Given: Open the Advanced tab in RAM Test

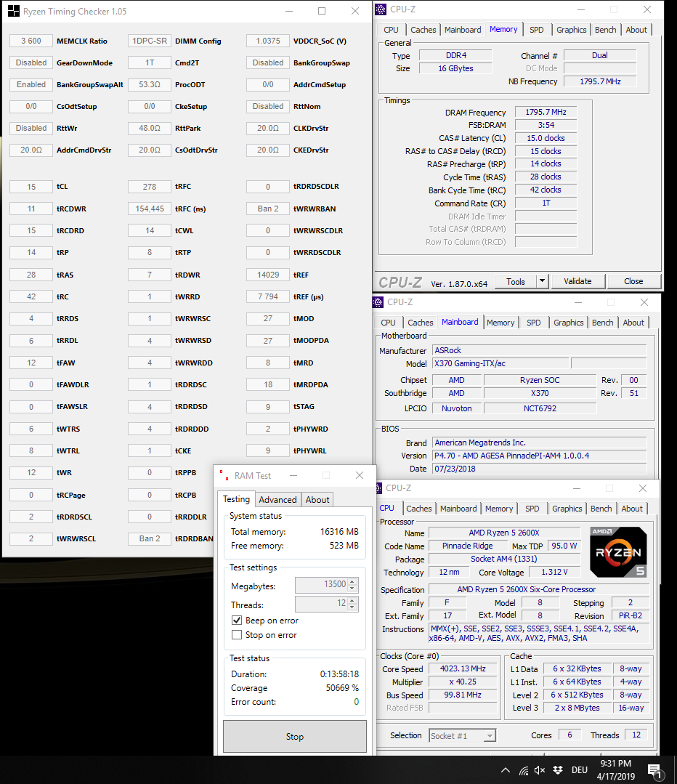Looking at the screenshot, I should click(277, 499).
